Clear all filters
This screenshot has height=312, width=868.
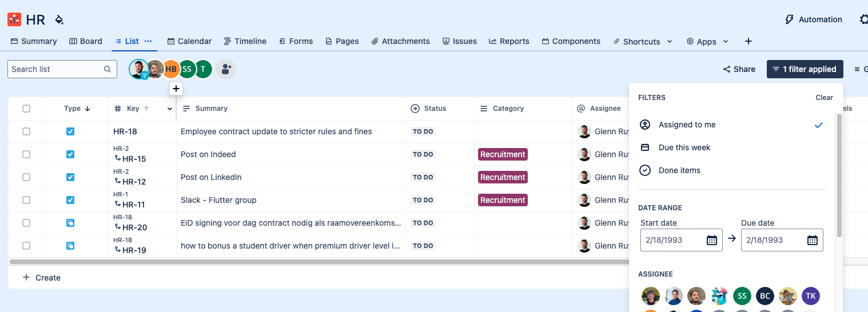(x=824, y=98)
